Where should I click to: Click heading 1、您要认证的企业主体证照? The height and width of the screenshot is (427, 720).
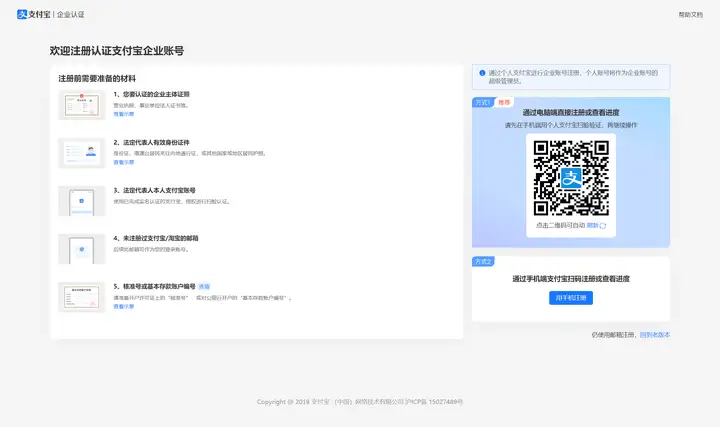[x=152, y=94]
